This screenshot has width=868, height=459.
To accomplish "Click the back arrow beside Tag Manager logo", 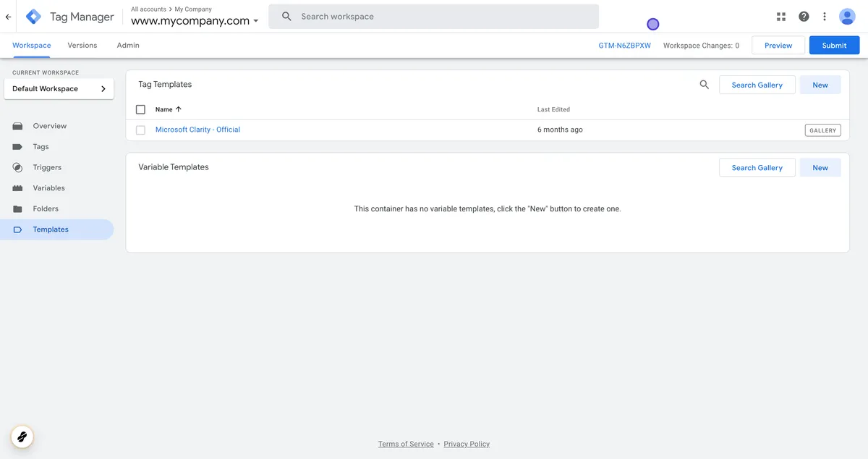I will (8, 17).
